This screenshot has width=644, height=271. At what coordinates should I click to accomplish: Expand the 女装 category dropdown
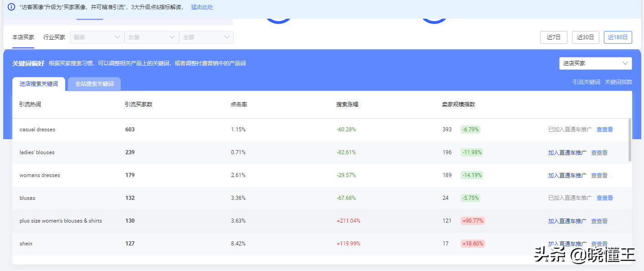pyautogui.click(x=152, y=37)
